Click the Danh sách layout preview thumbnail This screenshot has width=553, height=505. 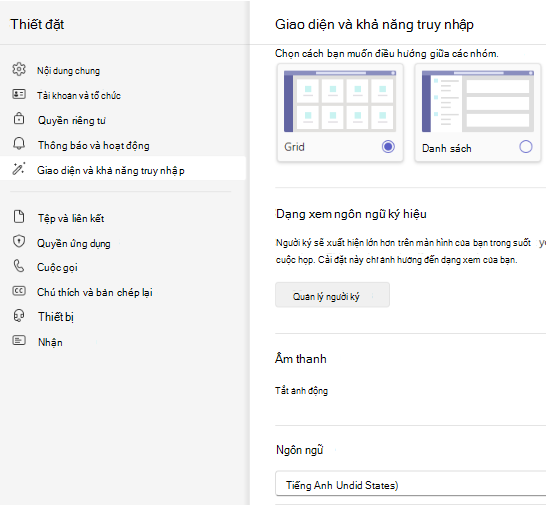pos(478,101)
